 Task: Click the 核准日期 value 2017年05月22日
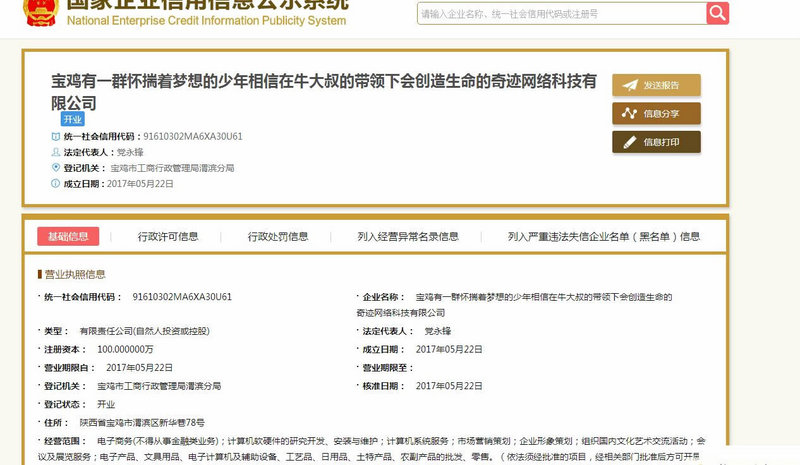[449, 386]
